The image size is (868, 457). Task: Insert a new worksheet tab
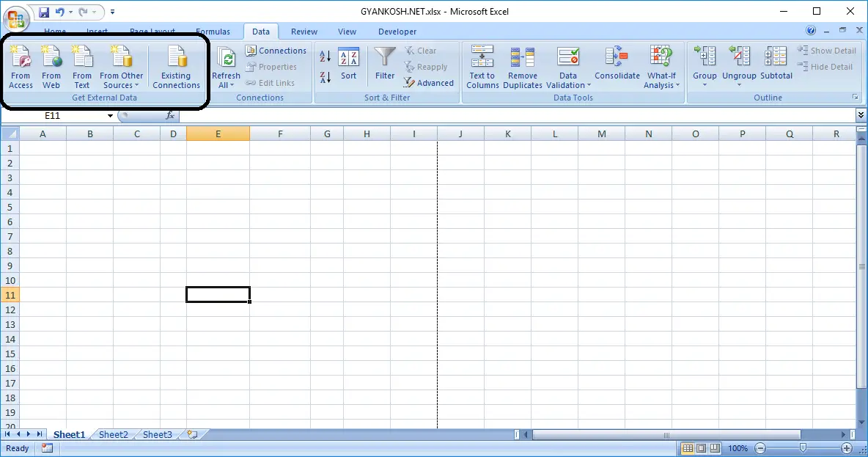tap(192, 434)
